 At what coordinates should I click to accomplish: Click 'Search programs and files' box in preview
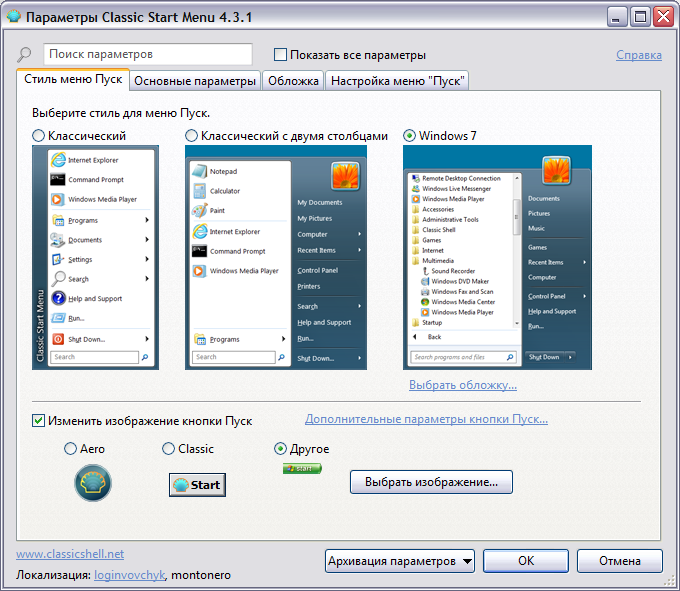click(464, 357)
